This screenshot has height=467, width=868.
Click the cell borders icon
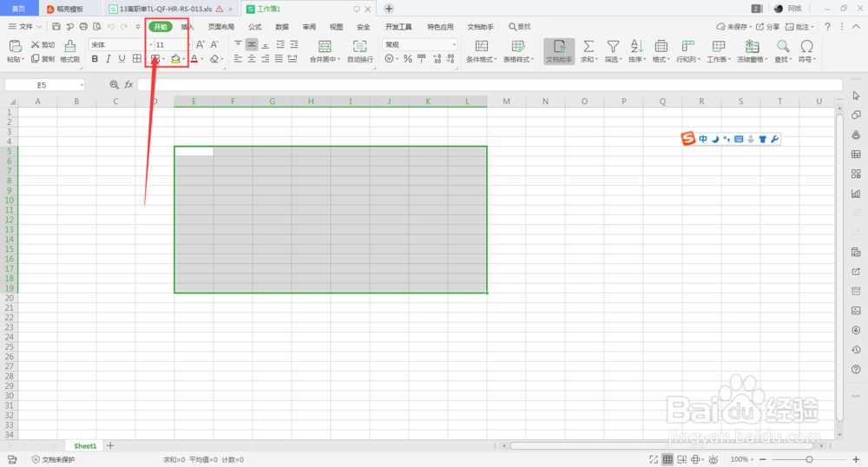137,59
